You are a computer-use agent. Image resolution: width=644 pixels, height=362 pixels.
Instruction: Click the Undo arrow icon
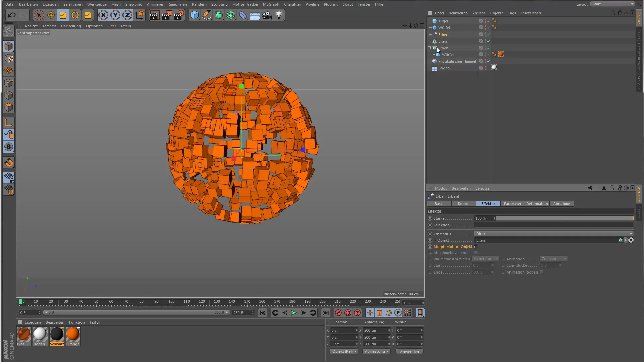coord(11,15)
